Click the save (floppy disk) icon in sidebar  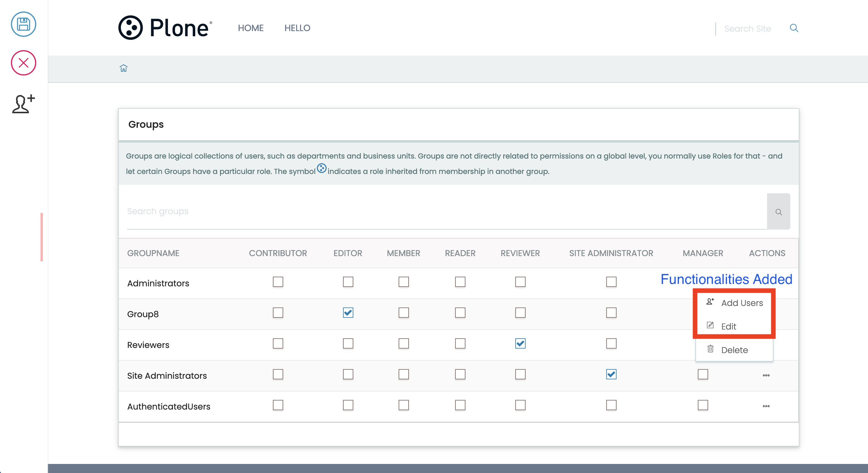23,24
